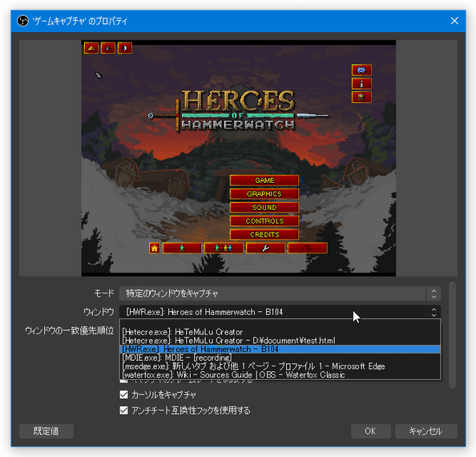Toggle the アンチチート互換性フックを使用する checkbox
The width and height of the screenshot is (476, 457).
[123, 410]
